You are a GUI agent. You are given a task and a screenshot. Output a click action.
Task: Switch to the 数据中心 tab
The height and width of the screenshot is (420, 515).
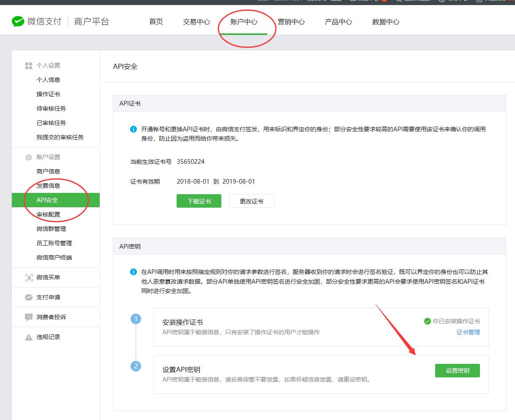click(x=385, y=22)
